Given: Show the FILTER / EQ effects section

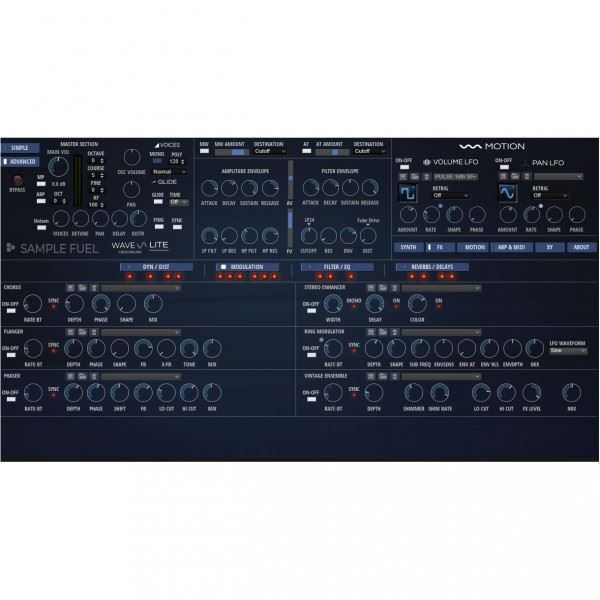Looking at the screenshot, I should [337, 267].
